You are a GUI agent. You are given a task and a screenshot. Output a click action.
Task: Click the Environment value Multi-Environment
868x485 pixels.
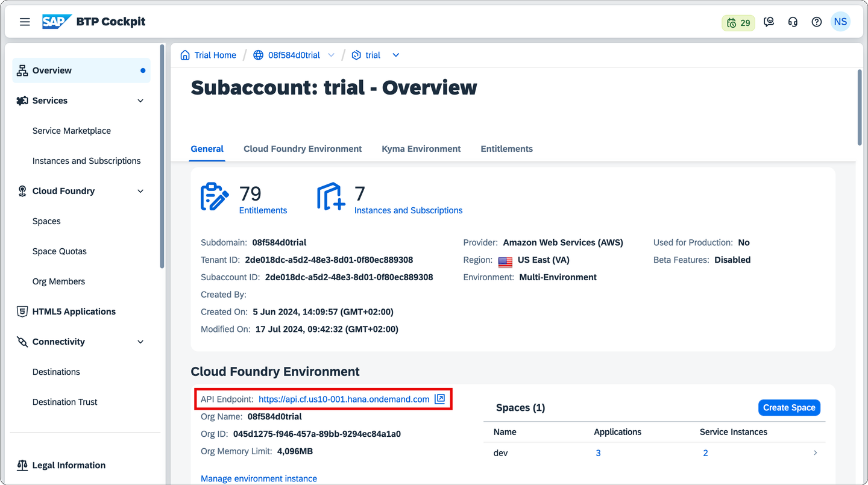tap(558, 277)
